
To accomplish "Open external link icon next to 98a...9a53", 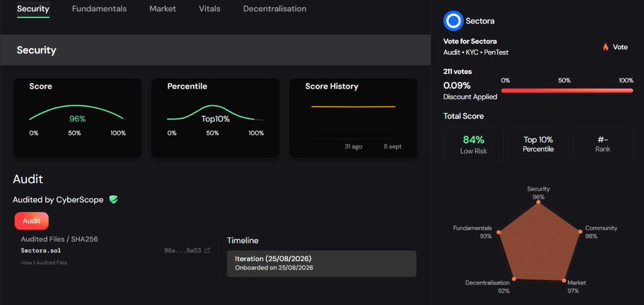I will (208, 250).
